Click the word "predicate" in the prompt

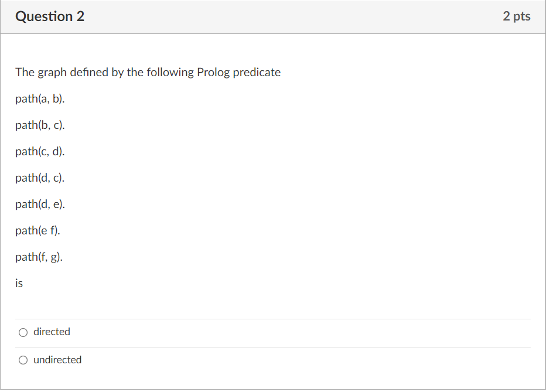point(257,73)
